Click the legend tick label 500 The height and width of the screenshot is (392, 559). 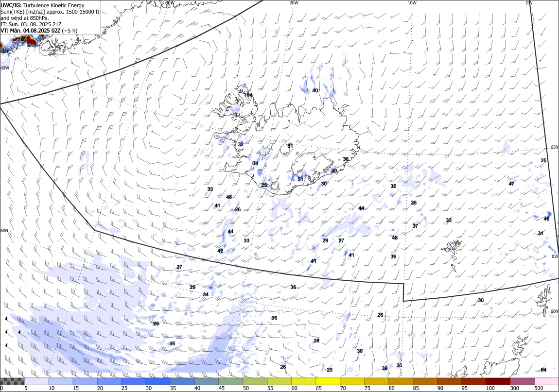coord(539,388)
